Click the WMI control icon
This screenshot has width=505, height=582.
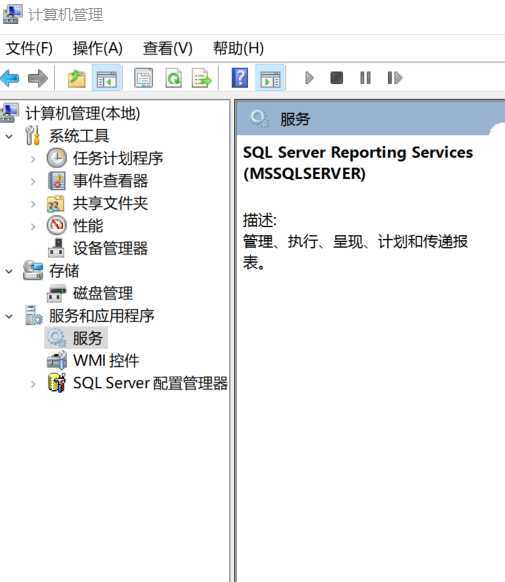57,360
